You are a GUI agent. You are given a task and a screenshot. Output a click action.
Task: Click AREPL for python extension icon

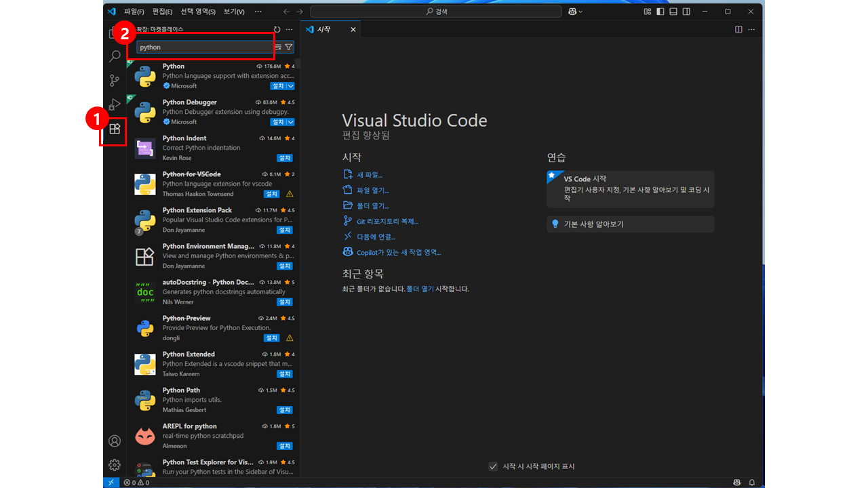point(145,436)
